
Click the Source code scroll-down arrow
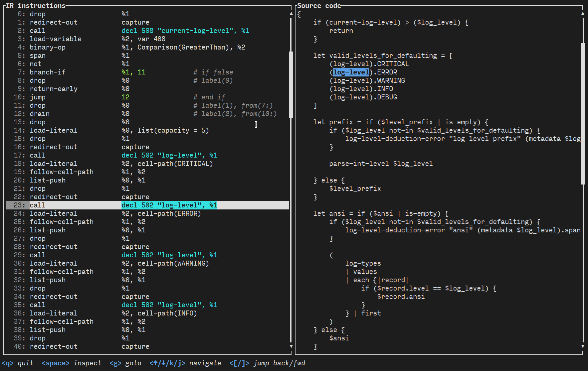[x=583, y=346]
